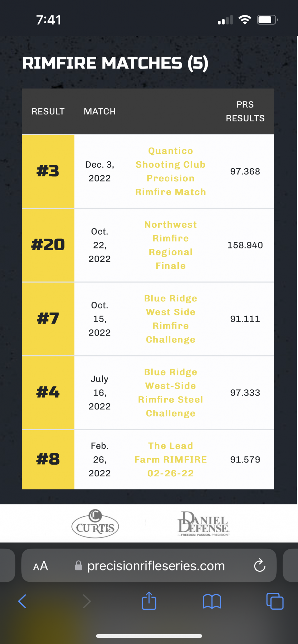Show open tabs overview icon
Viewport: 298px width, 644px height.
275,601
